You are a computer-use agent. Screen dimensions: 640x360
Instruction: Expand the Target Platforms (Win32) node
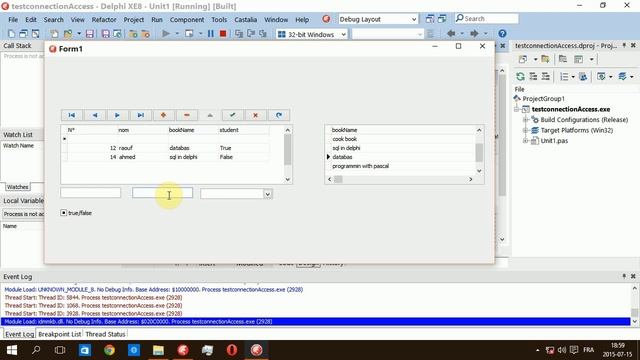point(526,130)
